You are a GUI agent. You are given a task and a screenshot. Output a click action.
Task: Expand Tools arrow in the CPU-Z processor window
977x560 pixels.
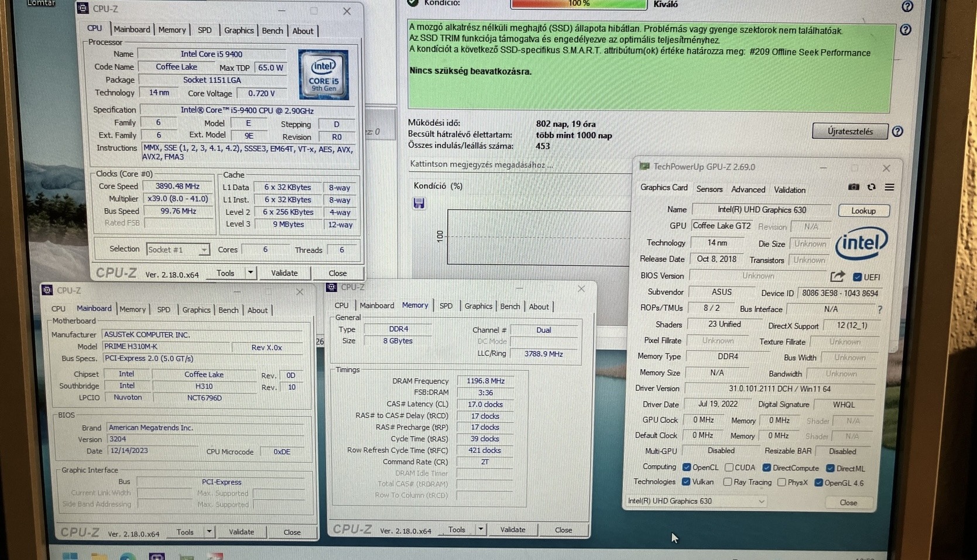tap(250, 273)
